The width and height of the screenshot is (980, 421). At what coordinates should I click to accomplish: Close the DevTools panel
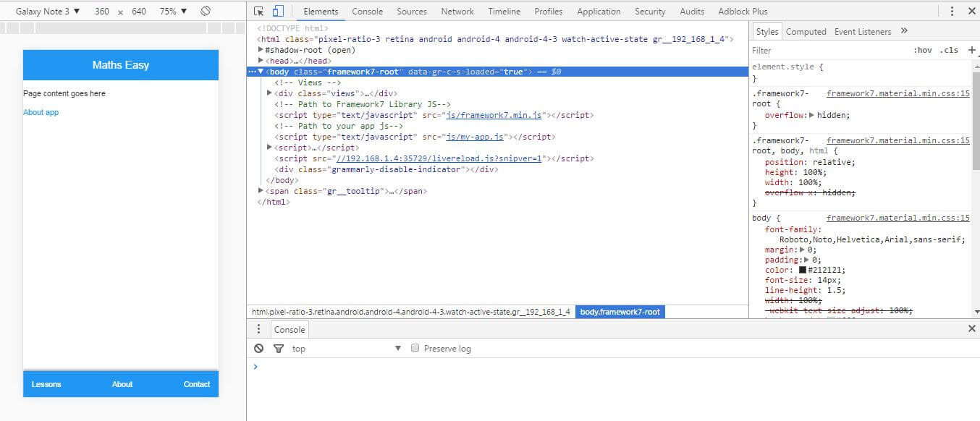pos(971,11)
